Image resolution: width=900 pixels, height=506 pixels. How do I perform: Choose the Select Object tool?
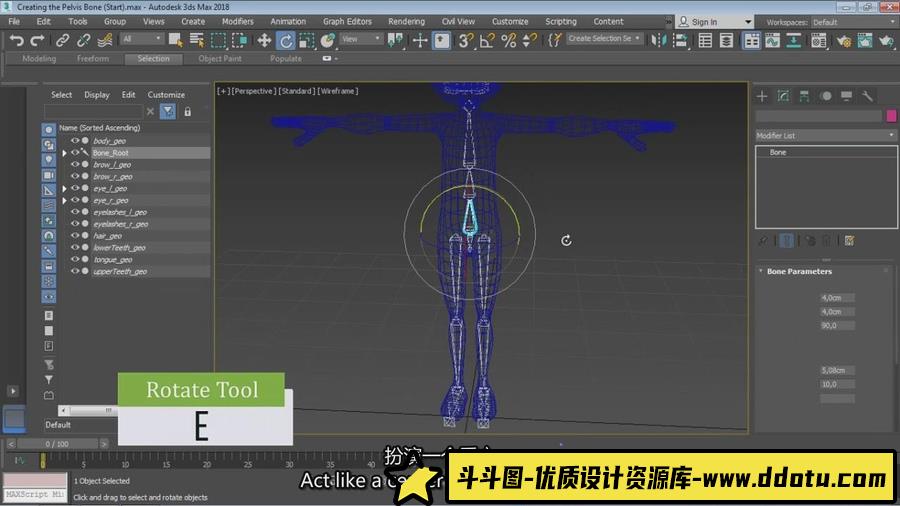tap(176, 40)
